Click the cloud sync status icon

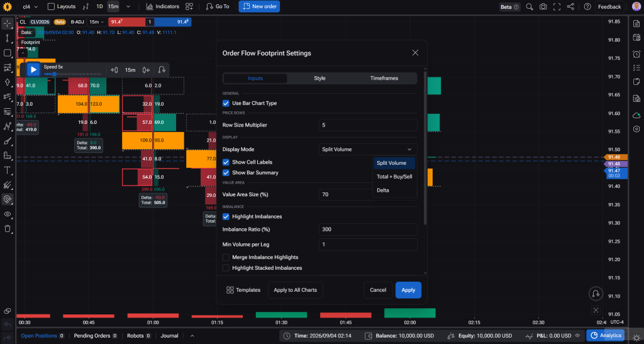tap(636, 115)
